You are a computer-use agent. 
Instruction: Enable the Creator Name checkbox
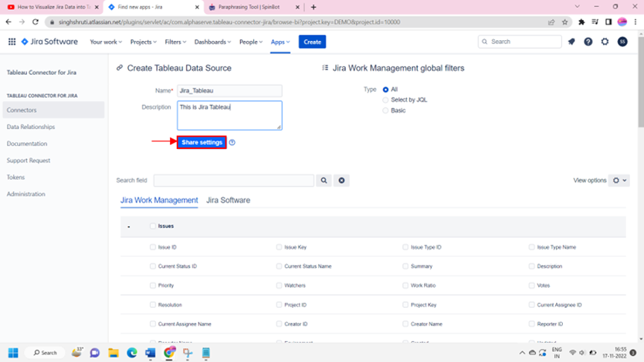click(x=405, y=324)
